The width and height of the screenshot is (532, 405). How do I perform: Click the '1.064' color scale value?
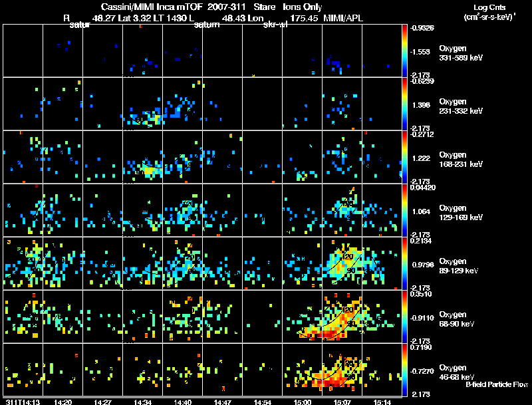pyautogui.click(x=421, y=211)
